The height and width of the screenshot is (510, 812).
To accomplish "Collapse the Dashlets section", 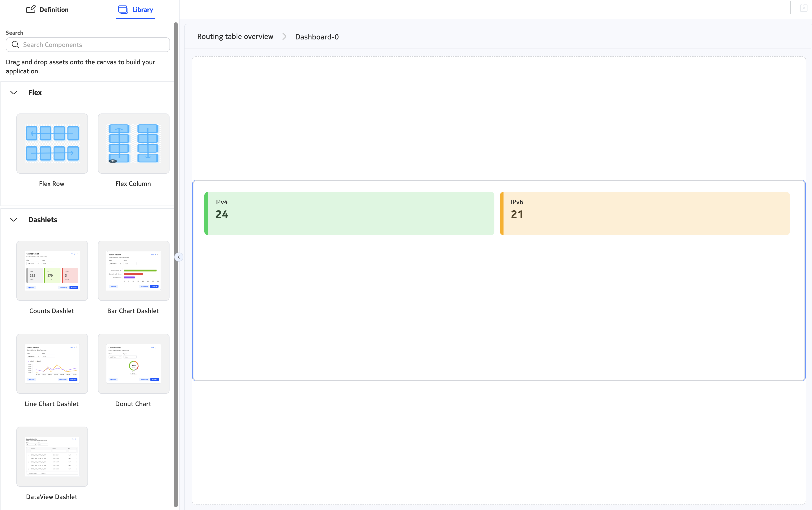I will click(x=13, y=220).
